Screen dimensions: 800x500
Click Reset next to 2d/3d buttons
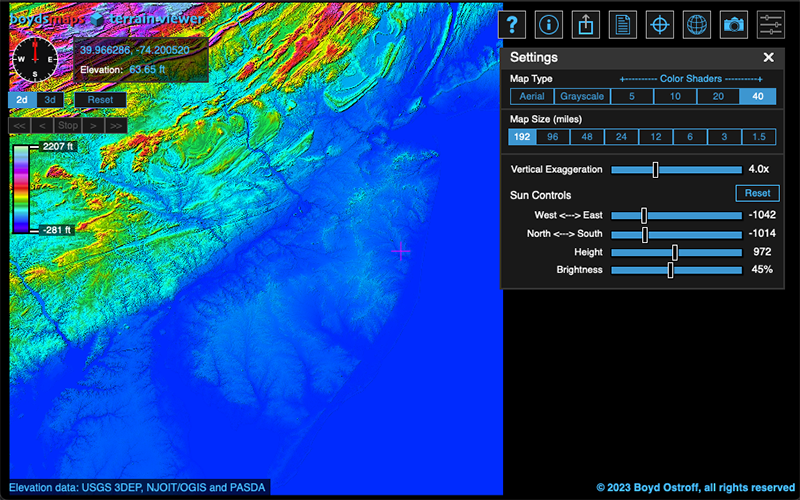(x=100, y=100)
